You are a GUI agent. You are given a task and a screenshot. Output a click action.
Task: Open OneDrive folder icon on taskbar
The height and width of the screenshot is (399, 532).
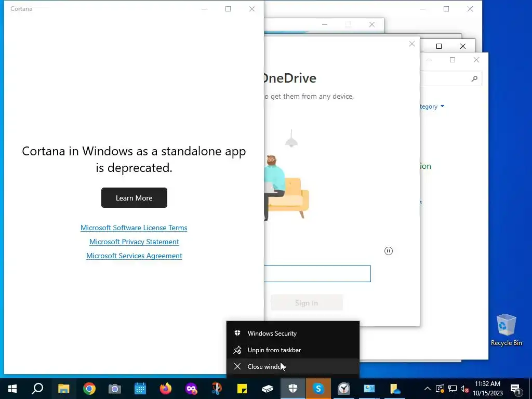click(395, 389)
